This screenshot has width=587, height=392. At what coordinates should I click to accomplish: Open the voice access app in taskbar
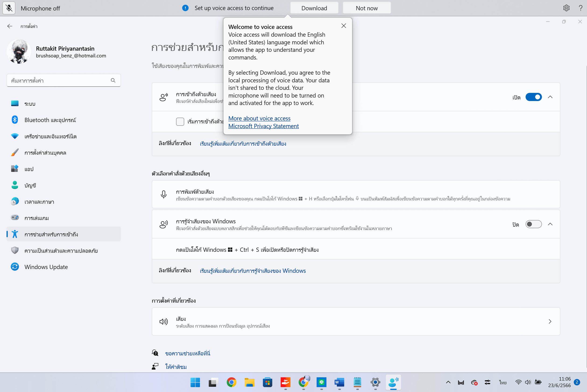coord(393,382)
